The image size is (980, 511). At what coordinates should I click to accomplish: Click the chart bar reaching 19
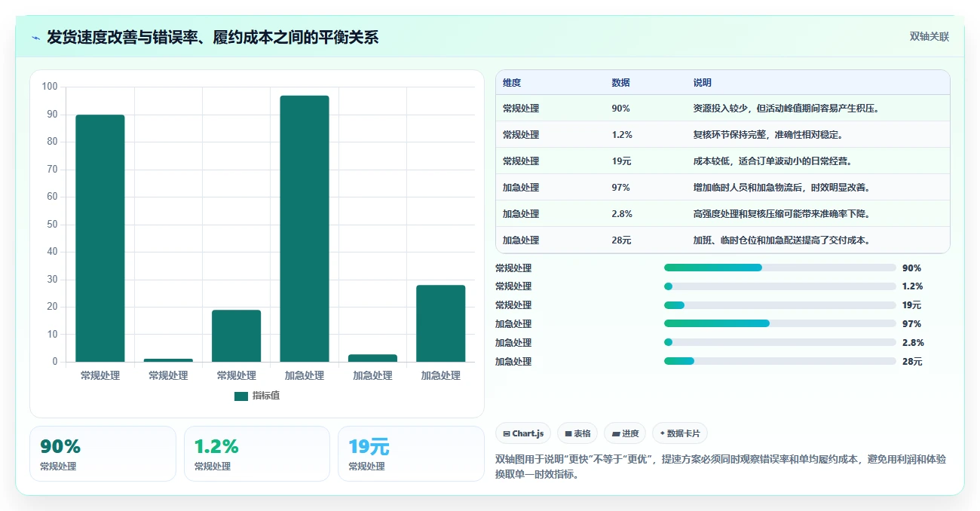tap(236, 335)
